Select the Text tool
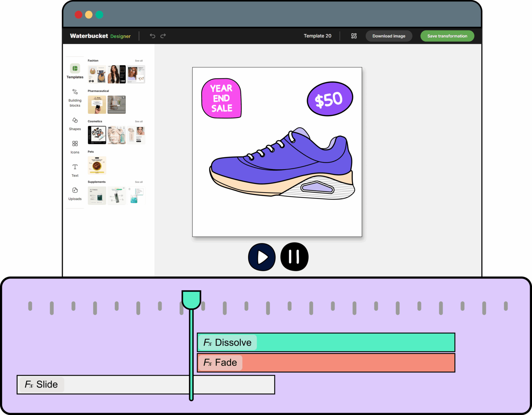Screen dimensions: 532x415 pos(75,170)
